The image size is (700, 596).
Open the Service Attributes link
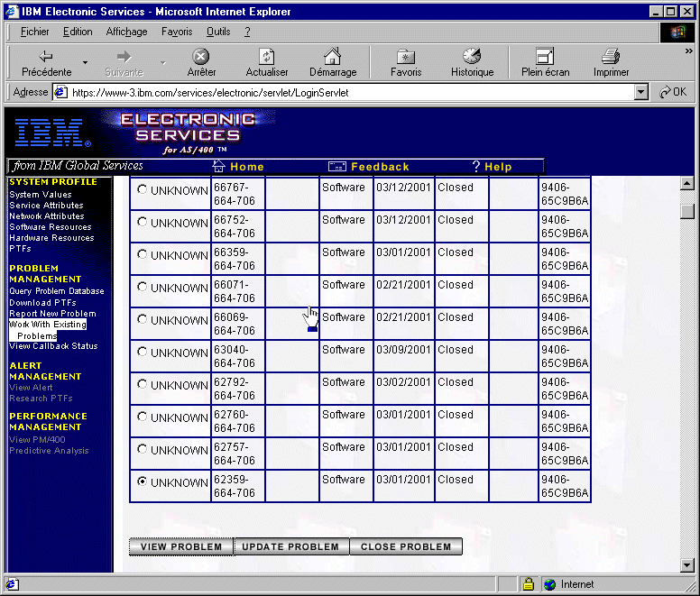[x=46, y=206]
